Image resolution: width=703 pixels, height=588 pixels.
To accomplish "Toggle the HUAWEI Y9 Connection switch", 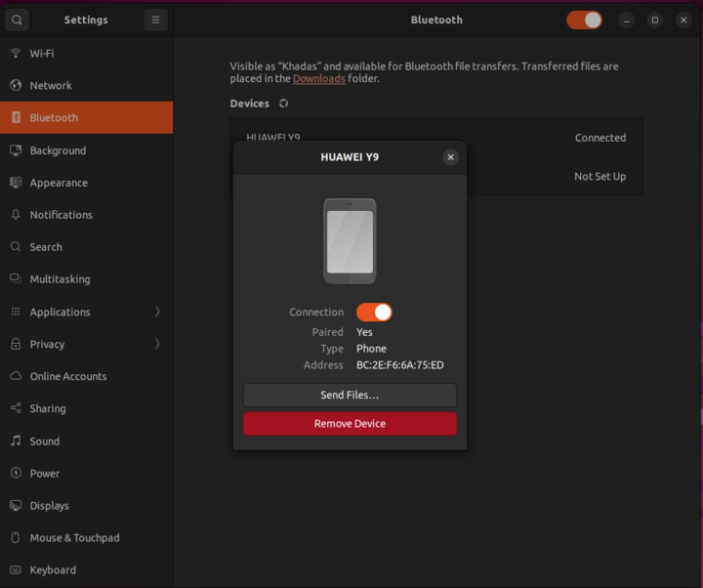I will click(x=374, y=313).
